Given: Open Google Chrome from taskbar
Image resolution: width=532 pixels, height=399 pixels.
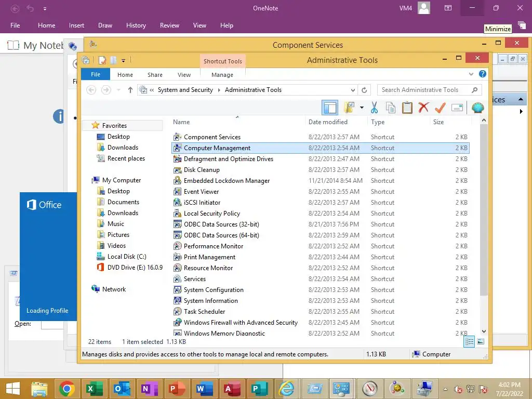Looking at the screenshot, I should point(67,389).
